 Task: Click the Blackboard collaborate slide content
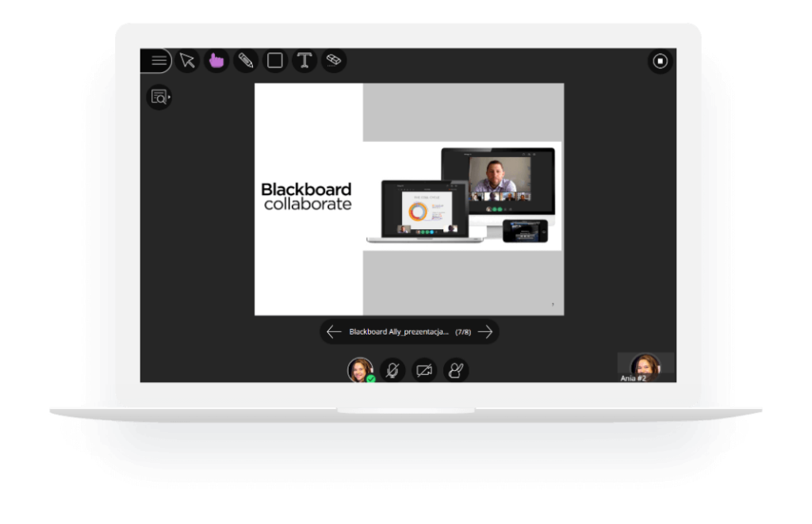[x=409, y=199]
